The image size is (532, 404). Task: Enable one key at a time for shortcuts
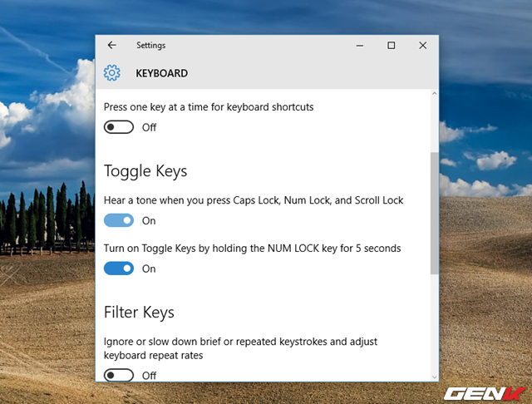click(119, 127)
